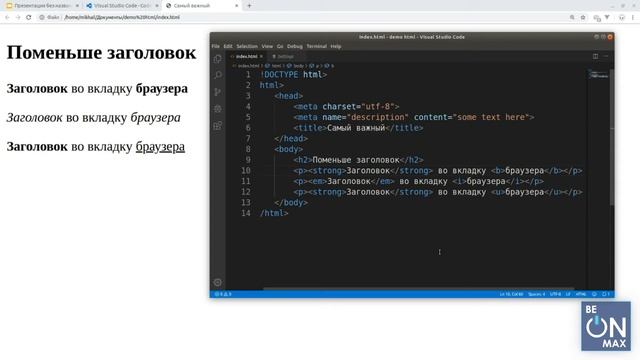Screen dimensions: 640x360
Task: Click the browser Back arrow
Action: coord(7,17)
